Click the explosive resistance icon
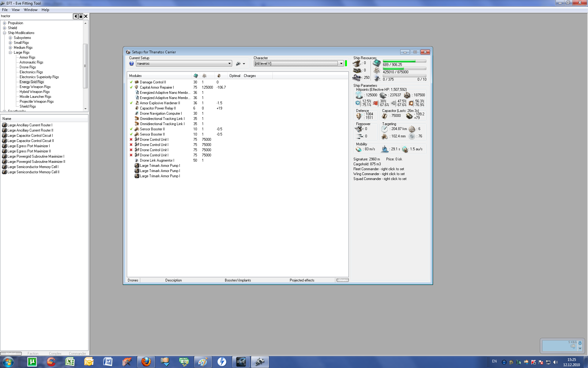Viewport: 588px width, 368px height. tap(411, 103)
